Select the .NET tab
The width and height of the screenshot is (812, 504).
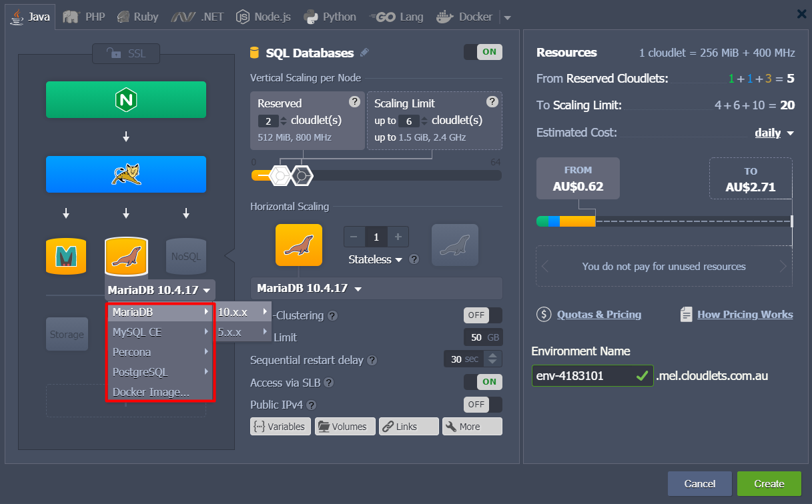pos(197,17)
